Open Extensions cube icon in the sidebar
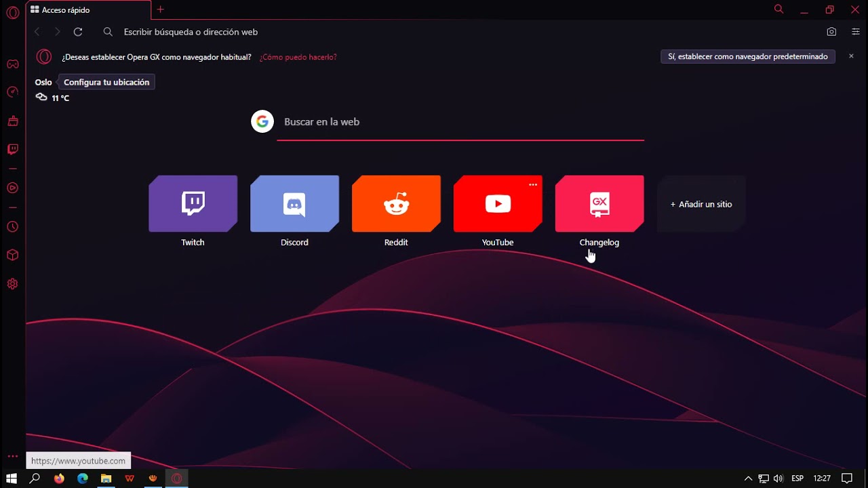The height and width of the screenshot is (488, 868). click(12, 256)
